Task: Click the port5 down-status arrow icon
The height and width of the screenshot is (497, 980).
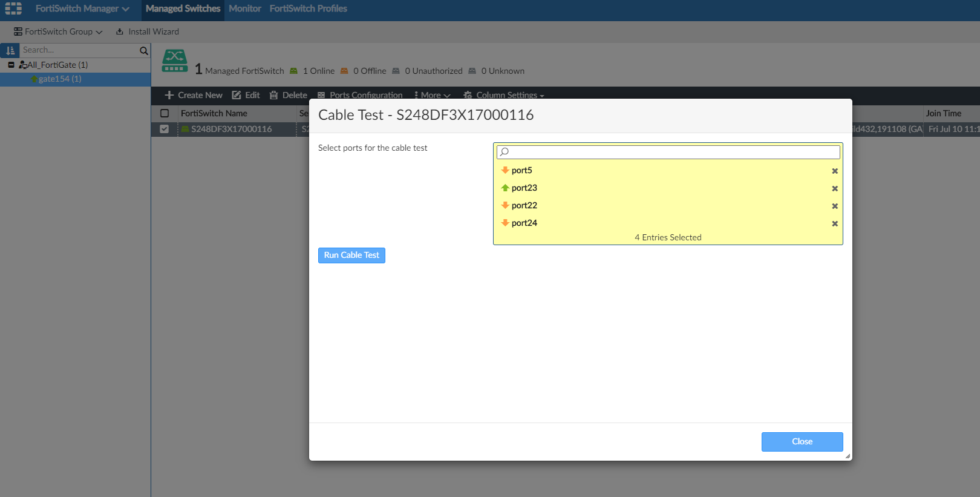Action: (505, 170)
